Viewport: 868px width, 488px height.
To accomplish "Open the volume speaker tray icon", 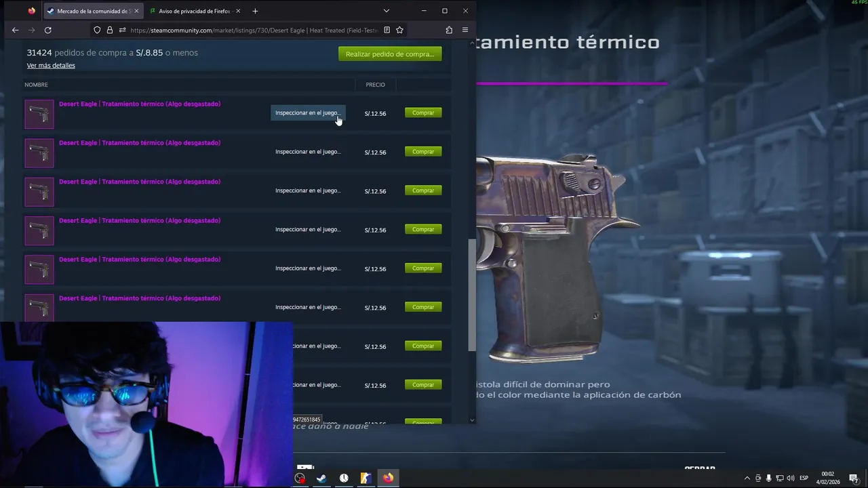I will click(790, 478).
